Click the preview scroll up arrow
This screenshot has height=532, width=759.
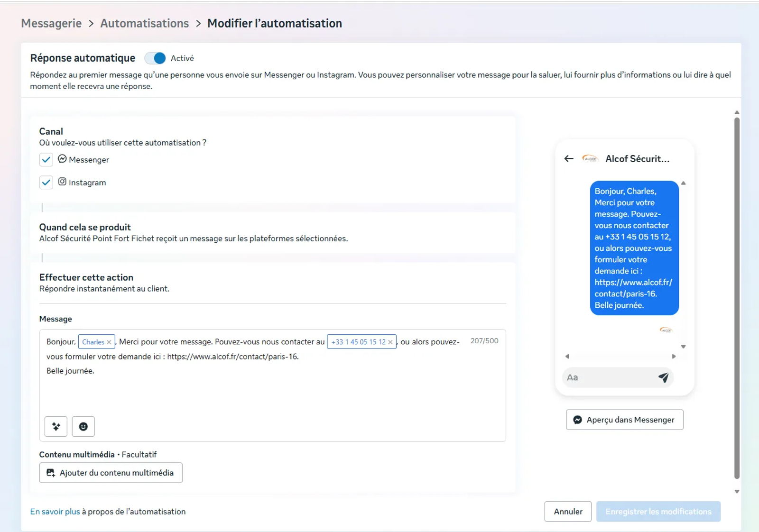(x=684, y=183)
